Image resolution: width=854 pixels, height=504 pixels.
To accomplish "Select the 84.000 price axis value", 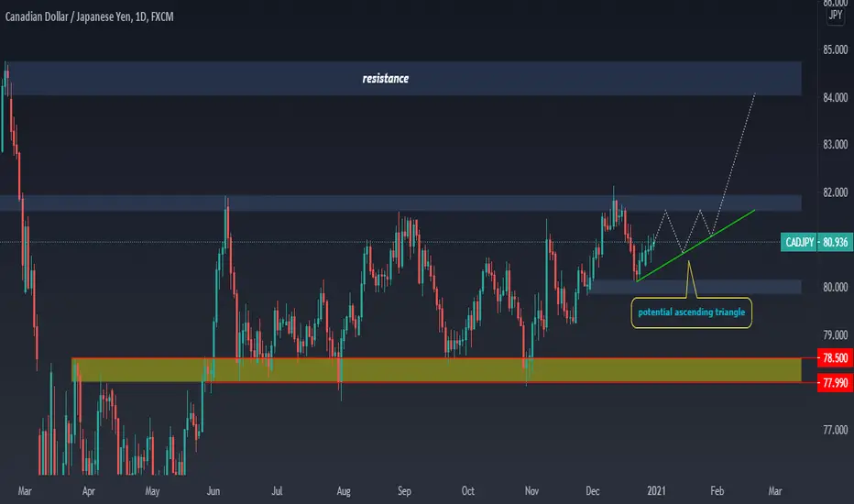I will tap(835, 97).
